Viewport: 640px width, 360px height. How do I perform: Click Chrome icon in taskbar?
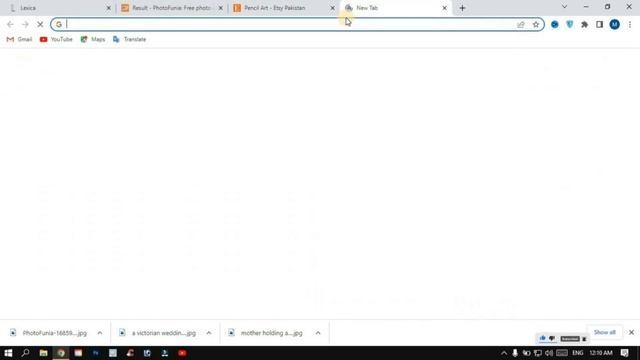[61, 353]
